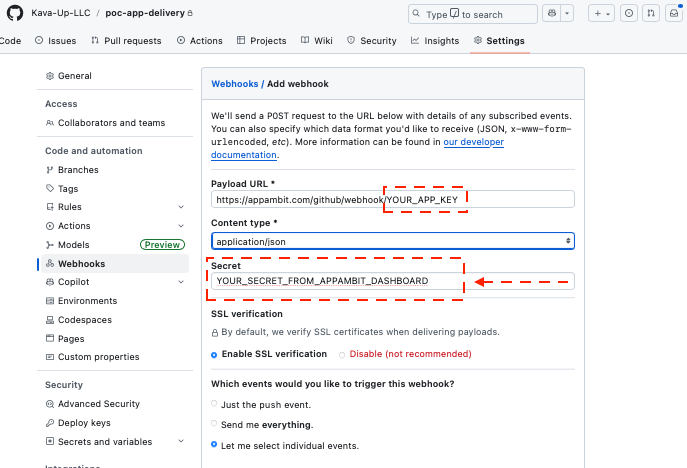Choose Just the push event
This screenshot has height=468, width=687.
(x=214, y=404)
